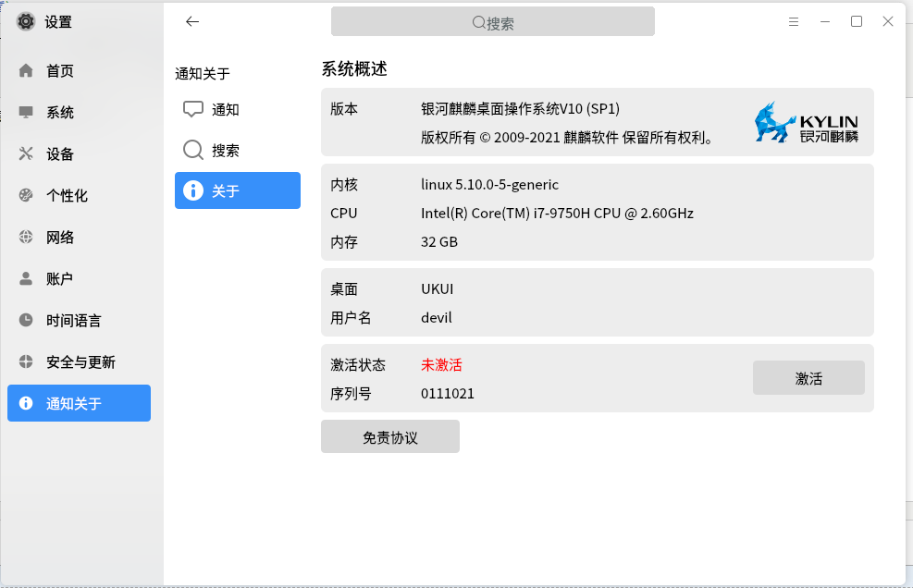Screen dimensions: 913x588
Task: Click the shield icon beside 安全与更新
Action: (26, 361)
